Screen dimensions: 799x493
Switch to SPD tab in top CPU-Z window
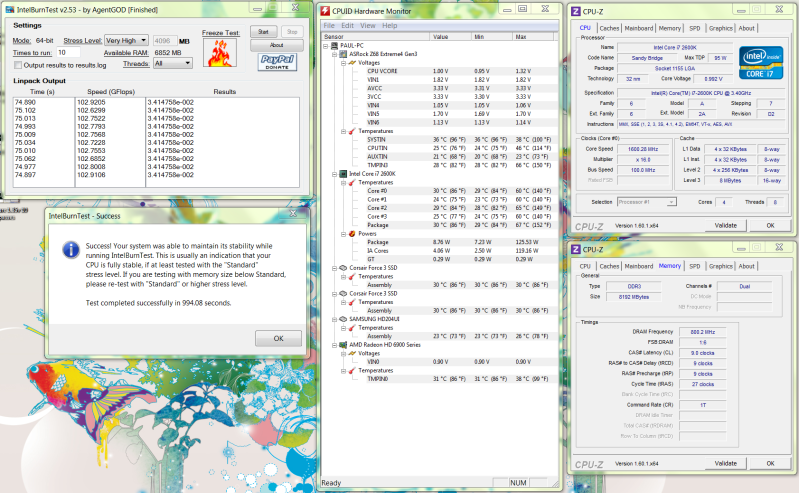(x=695, y=29)
